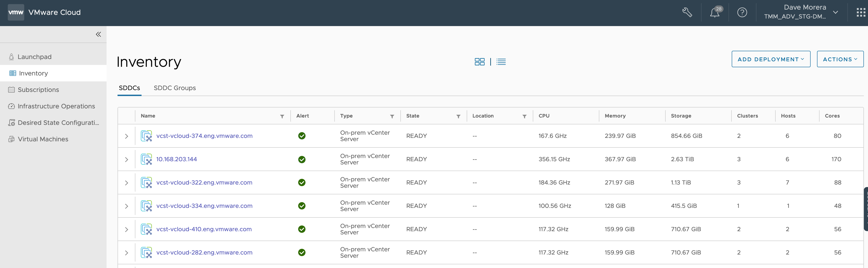The width and height of the screenshot is (868, 268).
Task: Open the apps grid switcher icon
Action: pyautogui.click(x=861, y=13)
